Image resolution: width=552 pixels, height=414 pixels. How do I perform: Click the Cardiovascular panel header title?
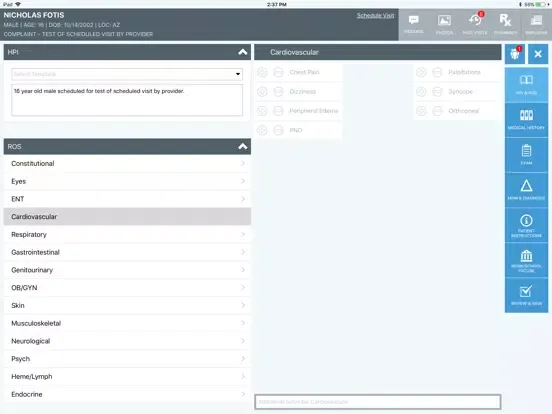pos(294,52)
